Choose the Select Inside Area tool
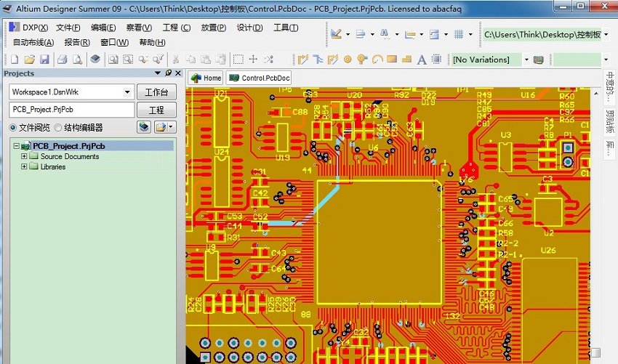618x364 pixels. [x=238, y=60]
